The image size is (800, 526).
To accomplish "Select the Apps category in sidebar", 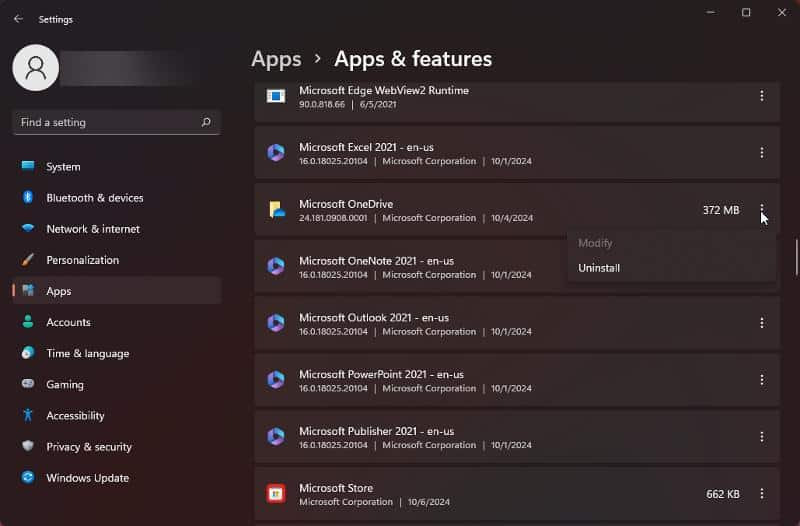I will (x=117, y=291).
